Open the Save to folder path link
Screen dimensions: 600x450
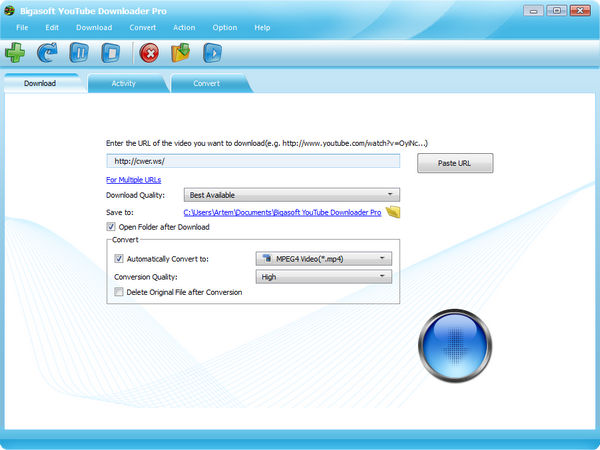pos(282,212)
